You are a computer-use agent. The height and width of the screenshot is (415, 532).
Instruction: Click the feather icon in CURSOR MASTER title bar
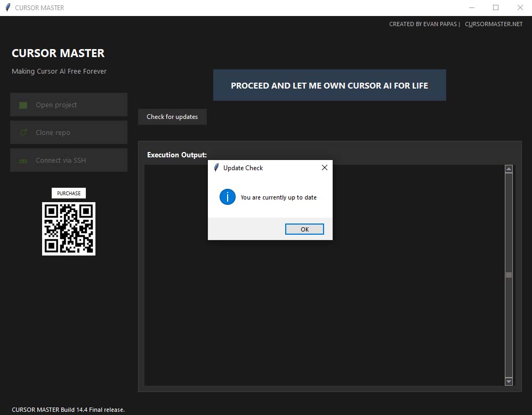click(8, 7)
